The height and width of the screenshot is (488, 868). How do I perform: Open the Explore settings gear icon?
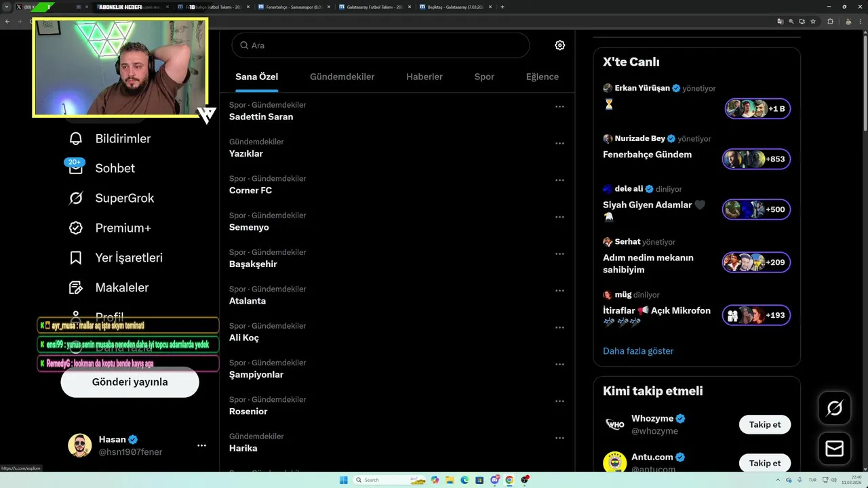click(559, 45)
